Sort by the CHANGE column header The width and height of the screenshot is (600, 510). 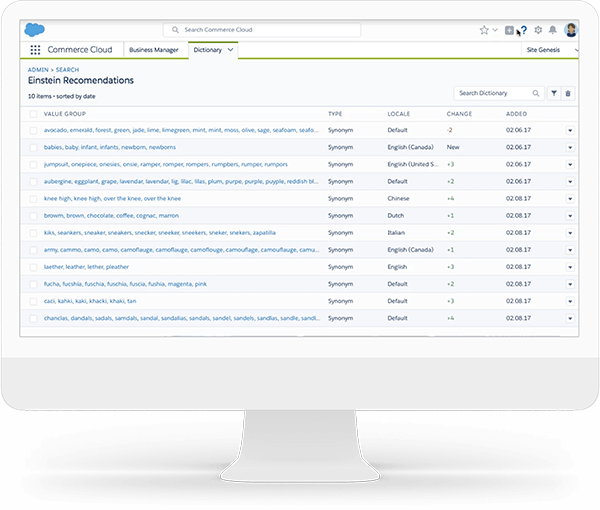[x=459, y=114]
